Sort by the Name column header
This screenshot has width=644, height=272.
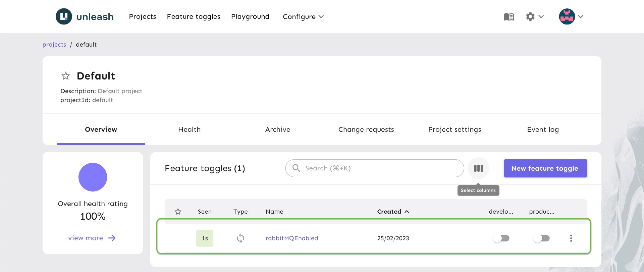coord(274,212)
